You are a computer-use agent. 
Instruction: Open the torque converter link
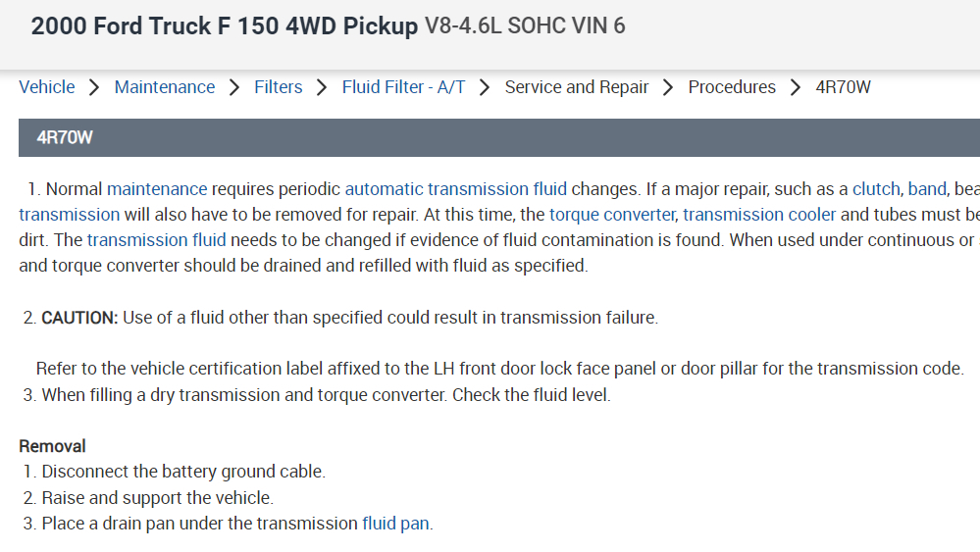click(x=612, y=215)
